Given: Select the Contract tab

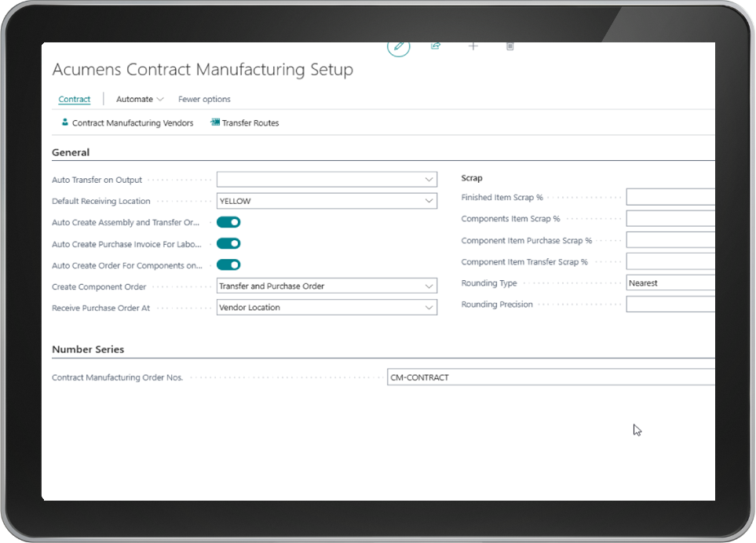Looking at the screenshot, I should pyautogui.click(x=75, y=99).
